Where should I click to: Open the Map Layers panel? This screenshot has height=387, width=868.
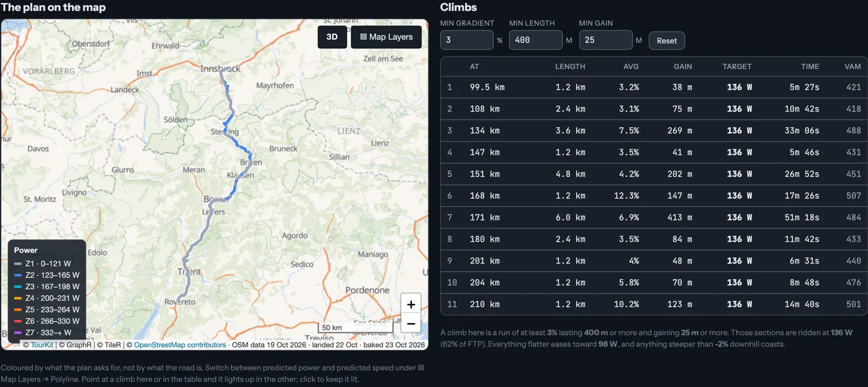point(386,37)
